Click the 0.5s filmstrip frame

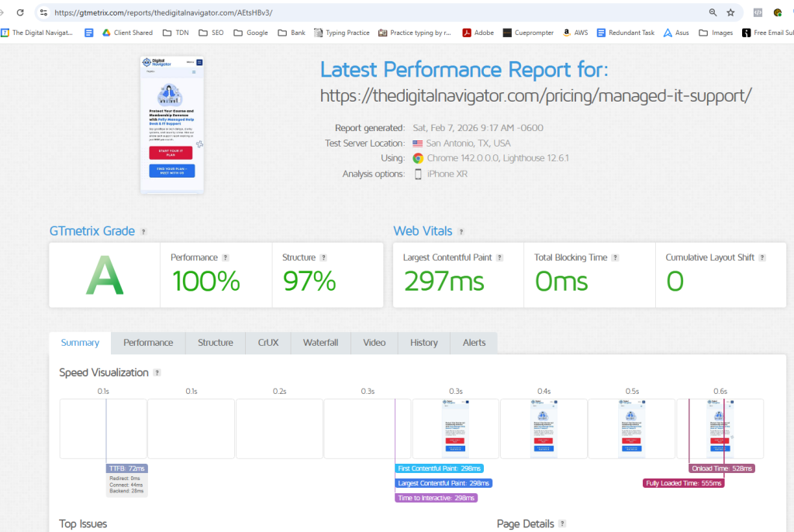[631, 429]
